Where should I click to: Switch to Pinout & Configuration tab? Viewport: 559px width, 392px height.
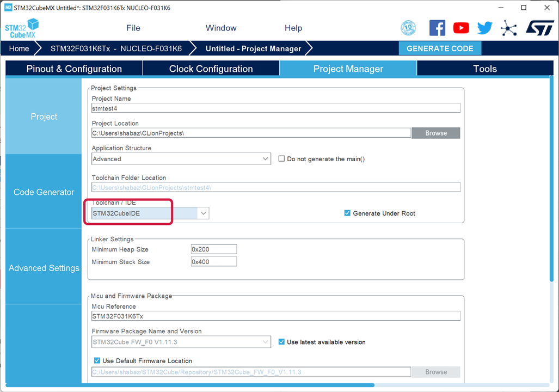pos(74,69)
